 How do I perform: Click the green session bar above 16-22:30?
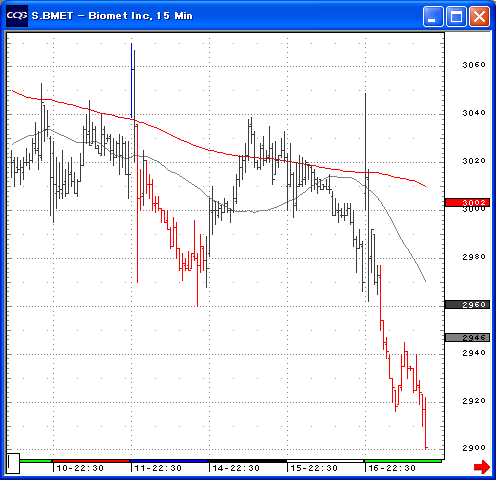pos(403,461)
